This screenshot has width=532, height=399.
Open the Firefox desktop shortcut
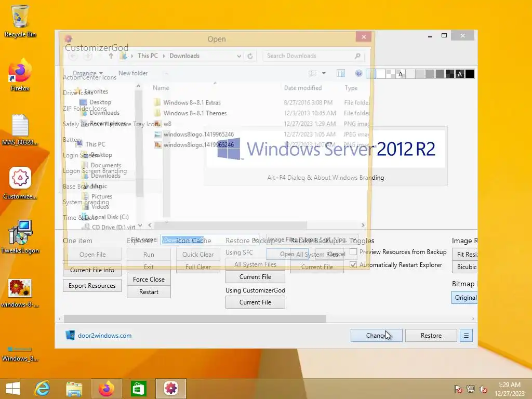20,75
